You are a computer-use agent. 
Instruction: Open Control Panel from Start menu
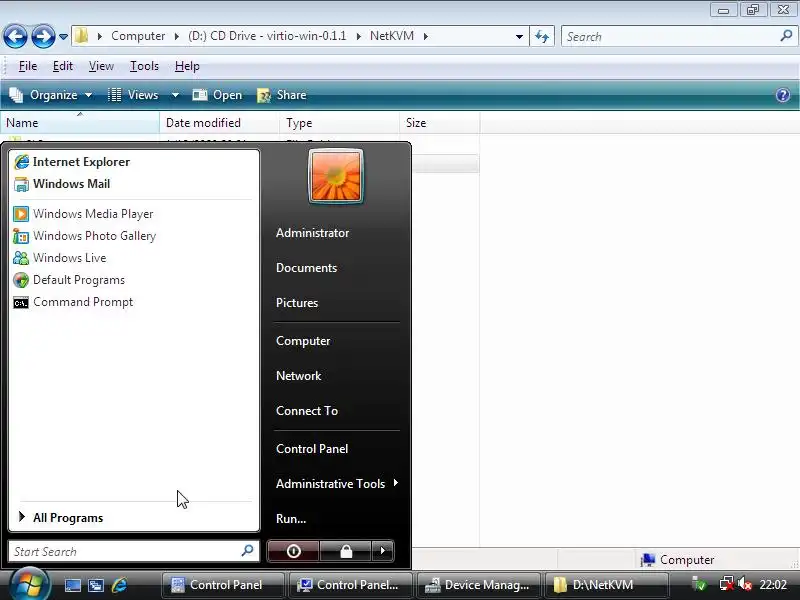pyautogui.click(x=312, y=448)
